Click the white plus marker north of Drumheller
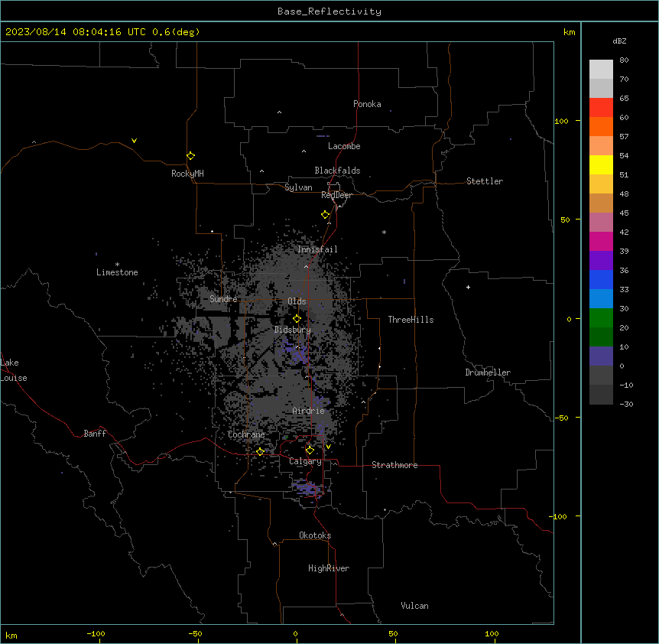Image resolution: width=659 pixels, height=644 pixels. [468, 287]
